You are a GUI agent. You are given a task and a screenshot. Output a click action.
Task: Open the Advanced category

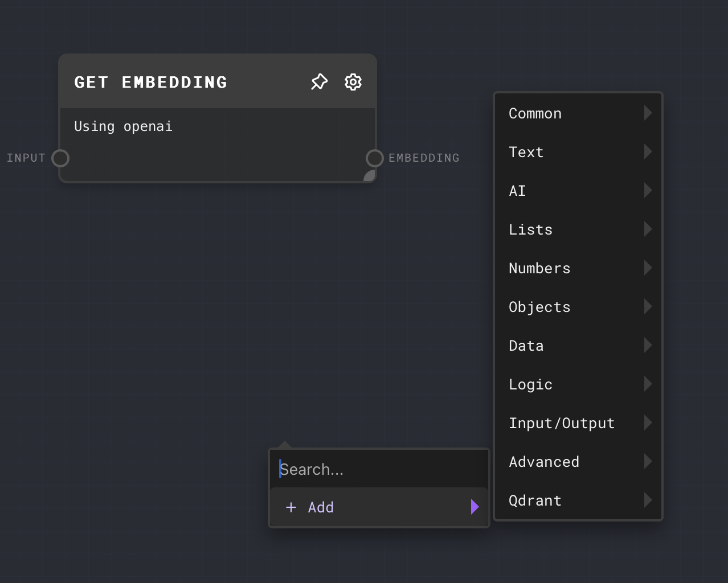(x=544, y=461)
